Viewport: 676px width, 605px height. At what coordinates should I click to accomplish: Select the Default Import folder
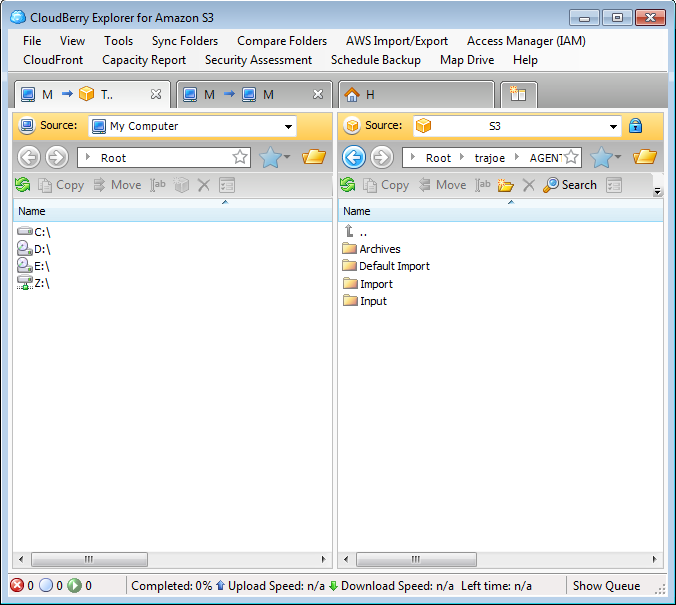[x=386, y=266]
